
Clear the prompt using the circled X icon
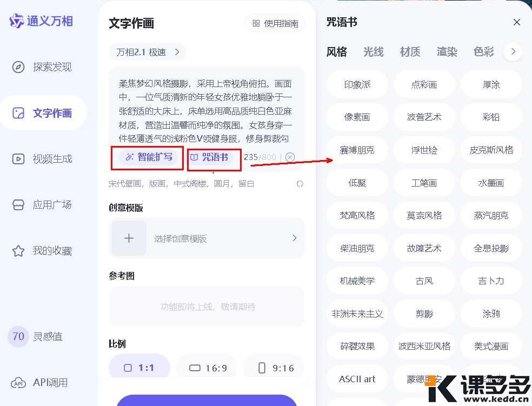click(x=290, y=157)
